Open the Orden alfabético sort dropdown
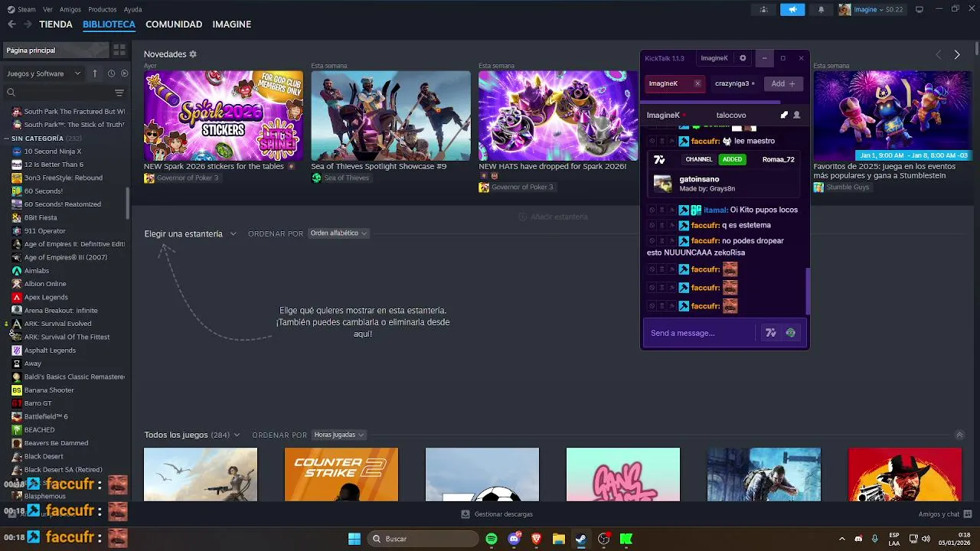 tap(338, 233)
